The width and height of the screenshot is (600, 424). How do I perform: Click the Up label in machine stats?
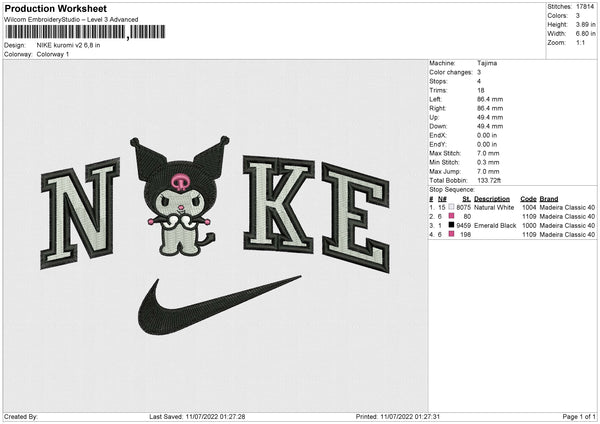pyautogui.click(x=434, y=117)
